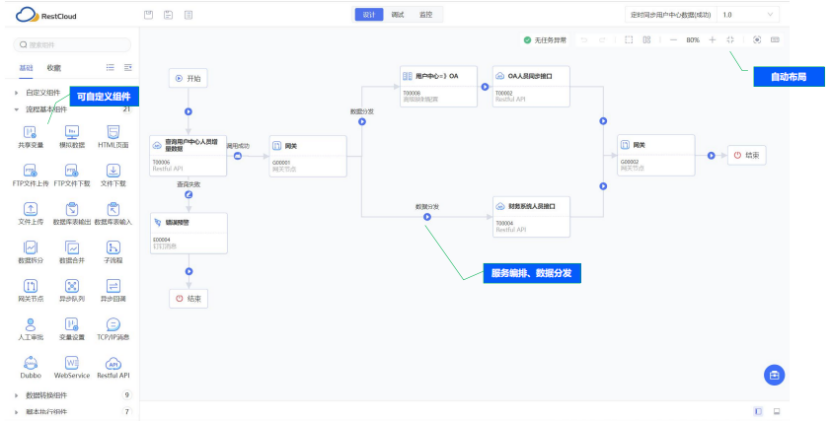Click the 设计 mode button
Viewport: 831px width, 422px height.
pyautogui.click(x=369, y=15)
